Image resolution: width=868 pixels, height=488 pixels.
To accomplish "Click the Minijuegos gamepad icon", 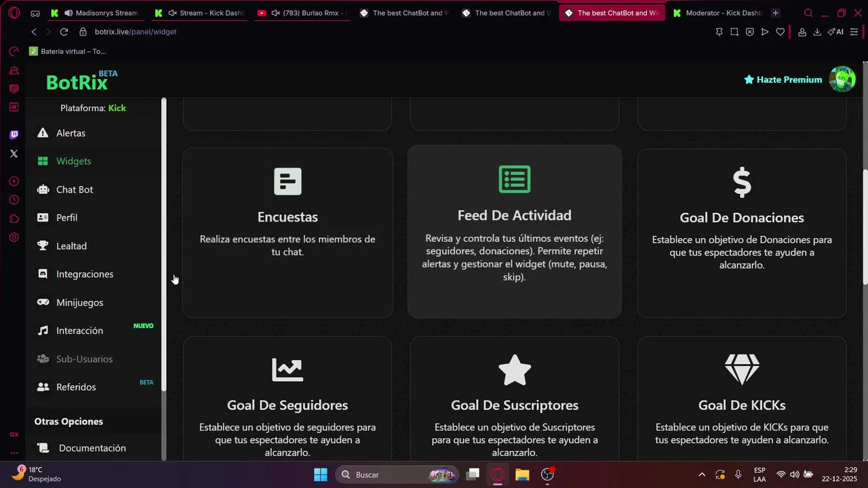I will (x=43, y=302).
